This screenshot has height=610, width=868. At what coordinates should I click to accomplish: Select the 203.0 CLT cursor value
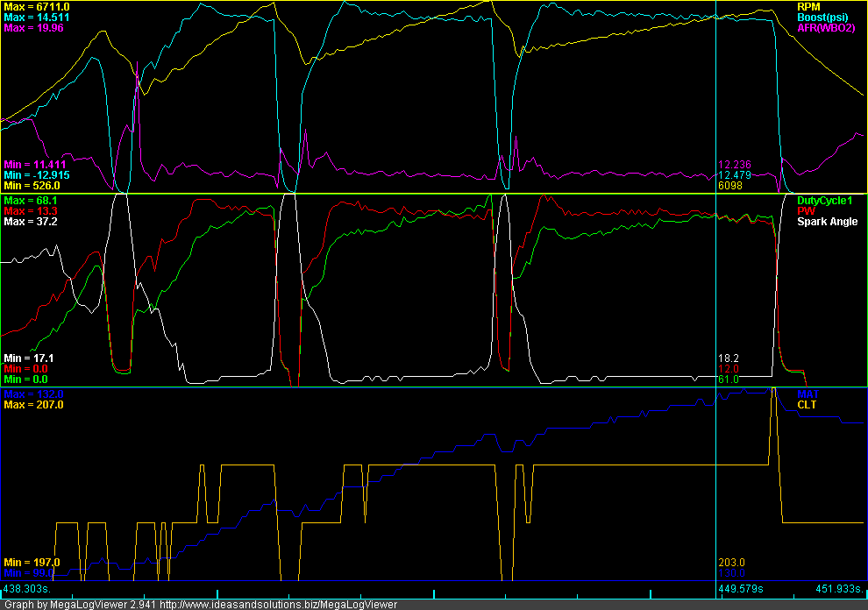pyautogui.click(x=731, y=562)
